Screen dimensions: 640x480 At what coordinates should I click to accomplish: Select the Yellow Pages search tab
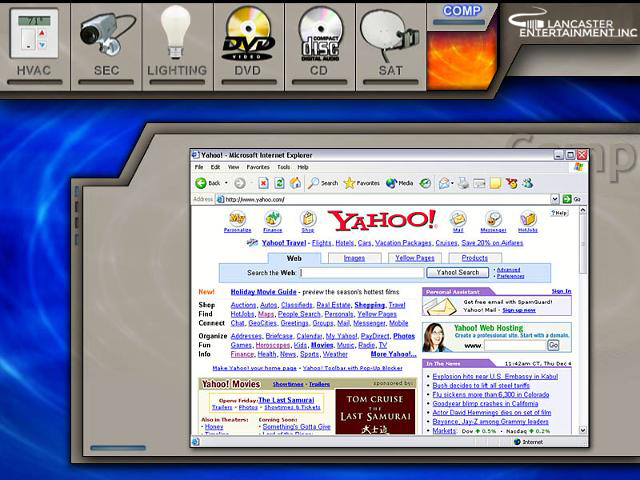pyautogui.click(x=415, y=258)
